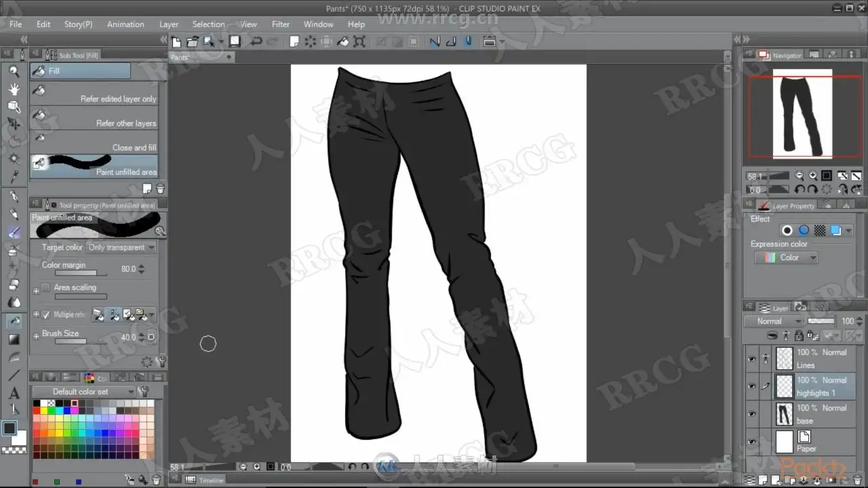Select the Eraser tool
Image resolution: width=868 pixels, height=488 pixels.
pyautogui.click(x=14, y=285)
